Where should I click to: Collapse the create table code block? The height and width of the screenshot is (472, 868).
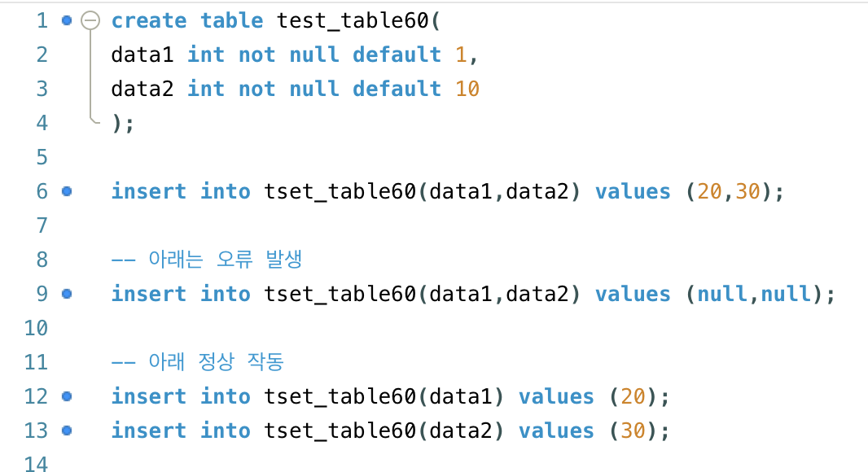[x=90, y=21]
